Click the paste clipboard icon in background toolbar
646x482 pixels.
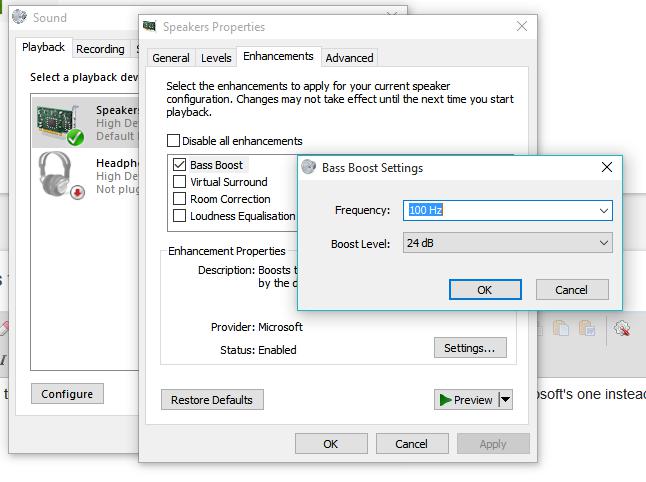click(587, 329)
